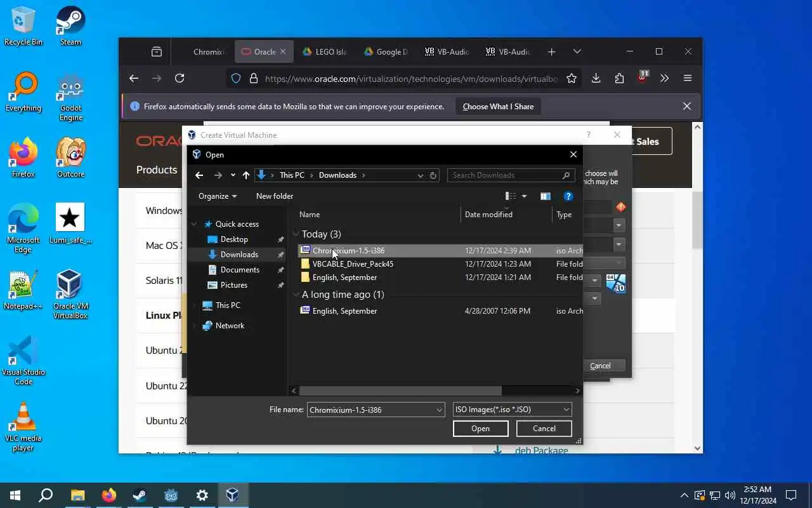812x508 pixels.
Task: Click Choose What I Share button
Action: click(498, 107)
